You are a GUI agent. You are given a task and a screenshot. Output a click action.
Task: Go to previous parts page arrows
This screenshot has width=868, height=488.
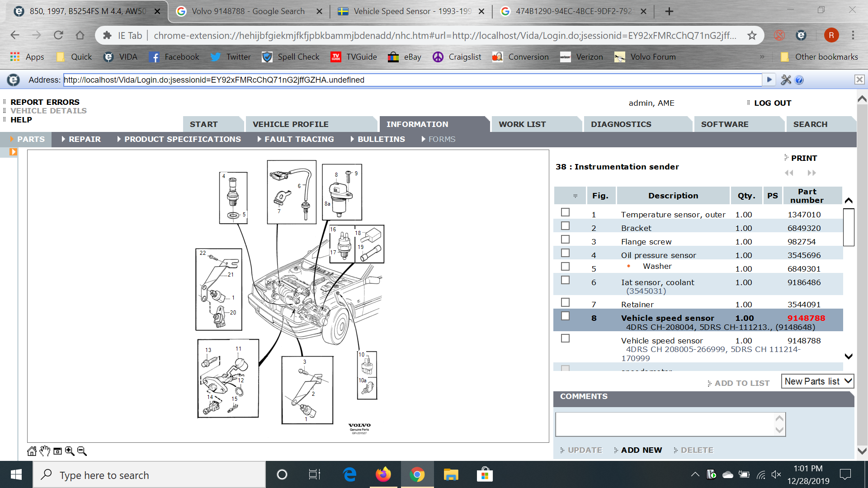[x=789, y=173]
